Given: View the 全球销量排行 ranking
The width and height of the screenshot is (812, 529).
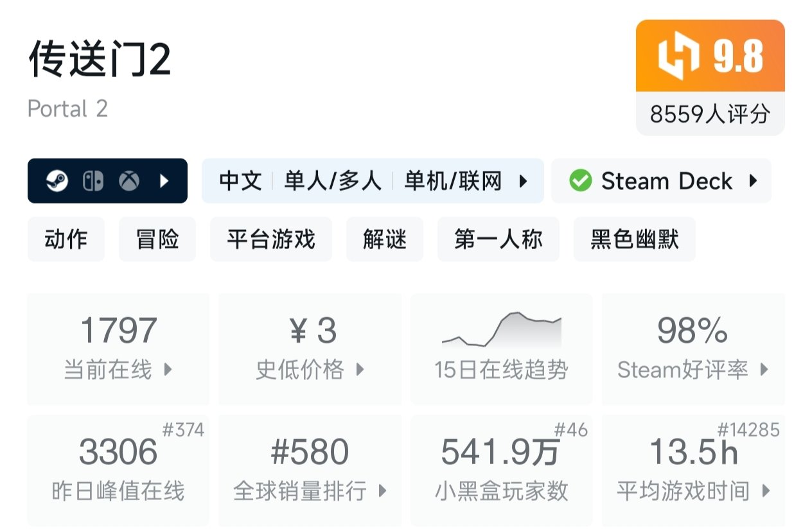Looking at the screenshot, I should (x=310, y=471).
